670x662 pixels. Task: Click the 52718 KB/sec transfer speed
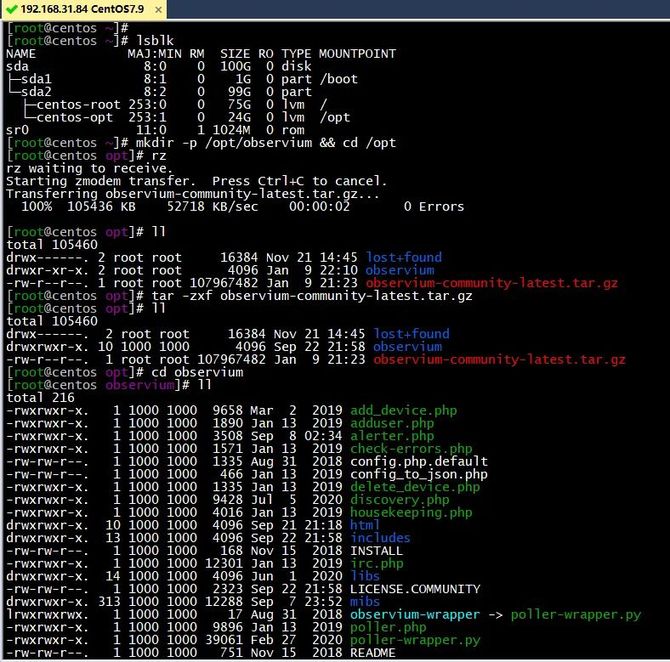click(212, 206)
